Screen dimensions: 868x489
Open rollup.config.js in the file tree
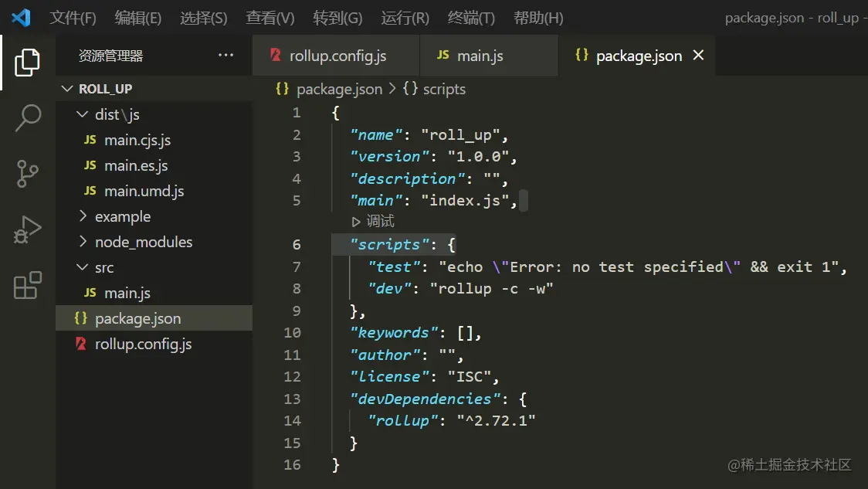(154, 343)
